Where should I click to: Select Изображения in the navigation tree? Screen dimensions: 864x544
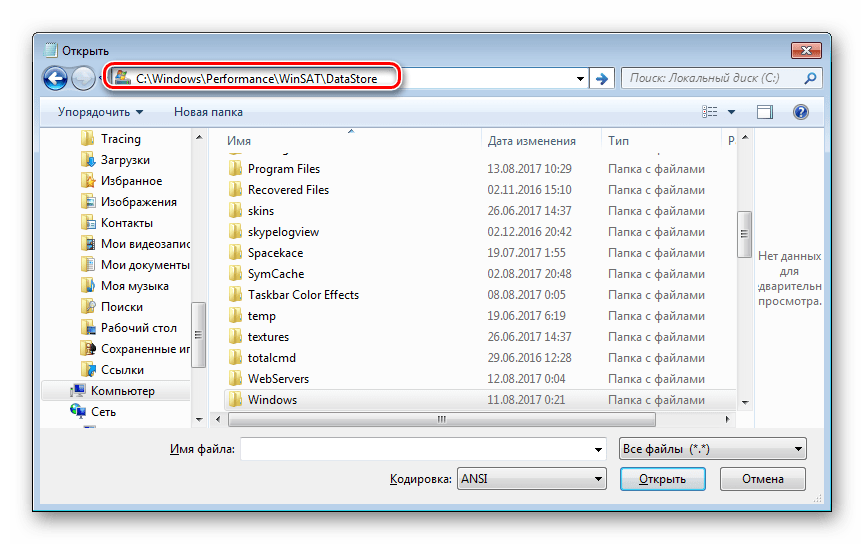tap(139, 202)
